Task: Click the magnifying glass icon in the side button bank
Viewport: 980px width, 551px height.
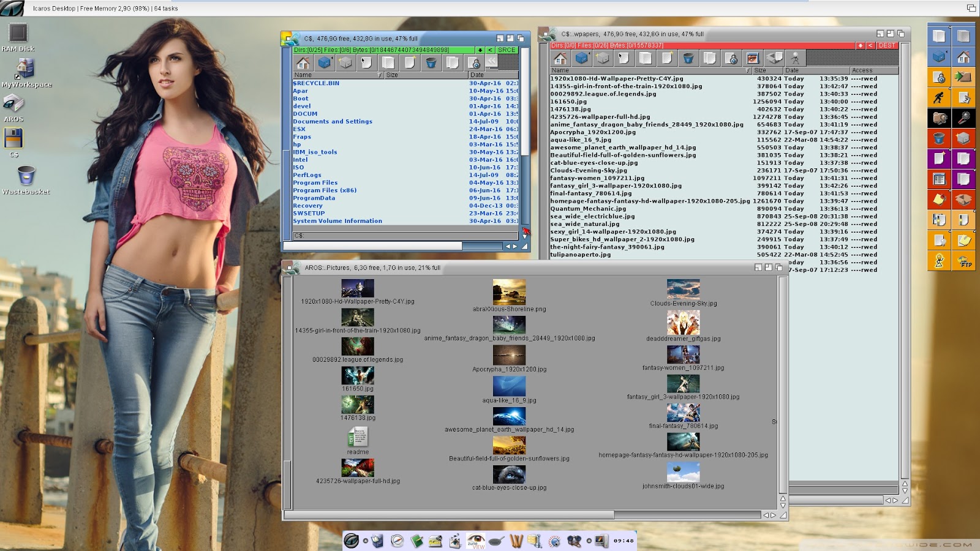Action: [x=963, y=118]
